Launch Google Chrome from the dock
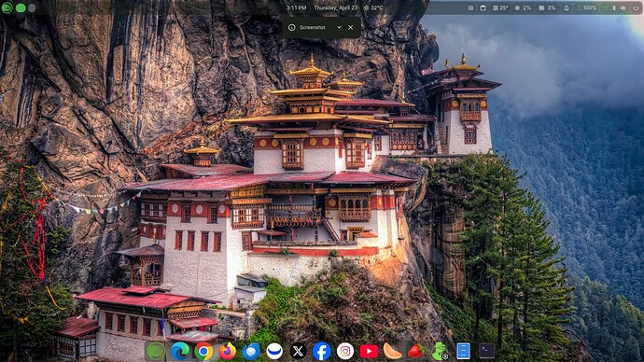 [203, 352]
